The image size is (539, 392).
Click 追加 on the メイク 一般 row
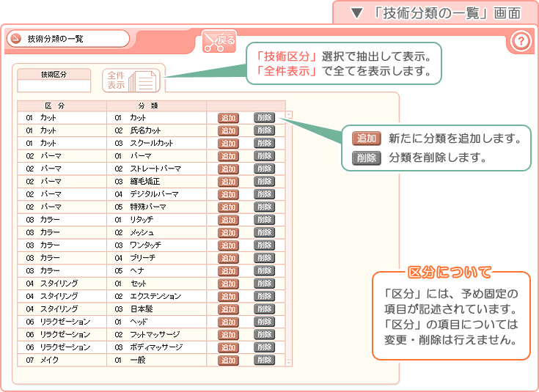228,360
